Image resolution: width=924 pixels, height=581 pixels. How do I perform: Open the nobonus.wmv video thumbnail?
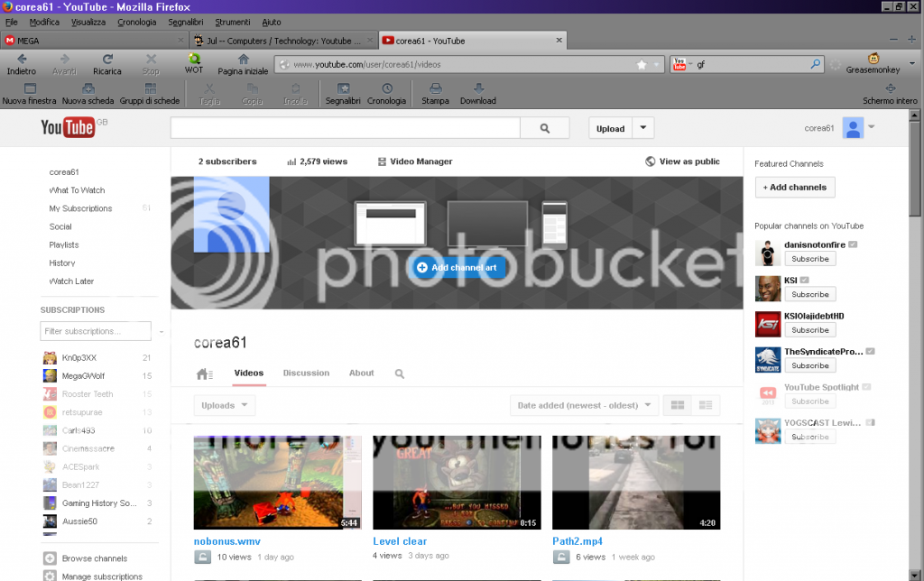[x=277, y=482]
